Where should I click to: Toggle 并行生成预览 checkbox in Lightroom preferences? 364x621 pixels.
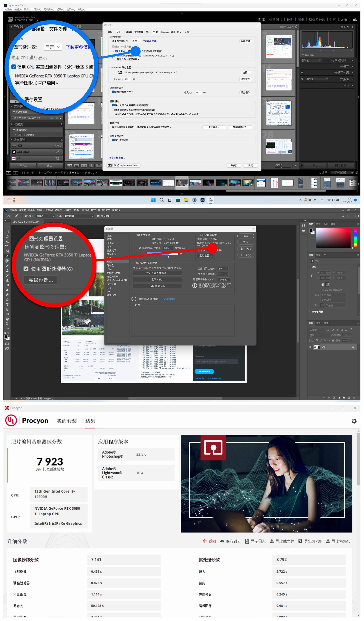tap(113, 140)
